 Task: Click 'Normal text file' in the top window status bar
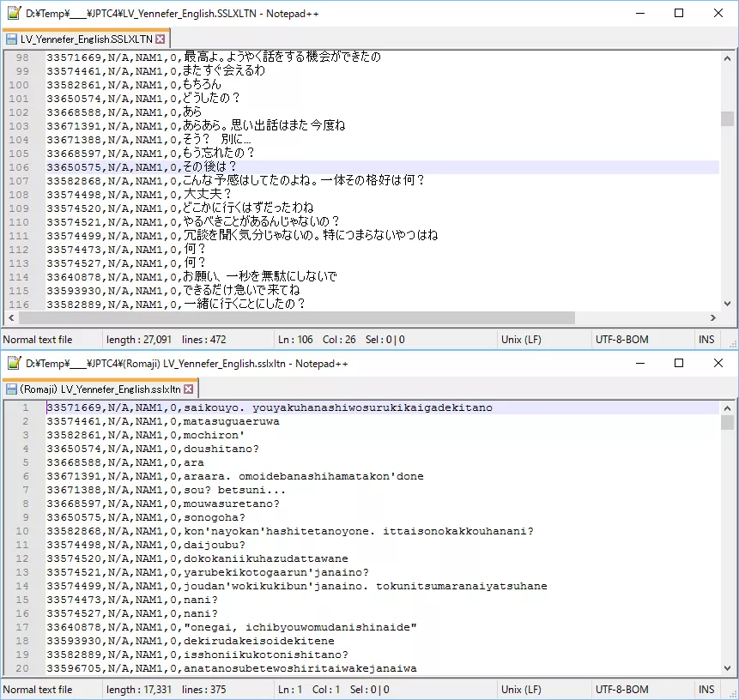tap(38, 340)
